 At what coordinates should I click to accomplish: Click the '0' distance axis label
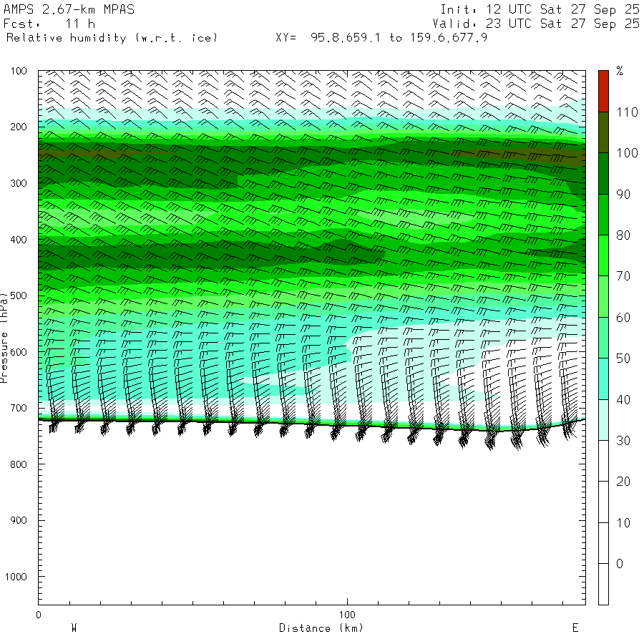pyautogui.click(x=39, y=615)
